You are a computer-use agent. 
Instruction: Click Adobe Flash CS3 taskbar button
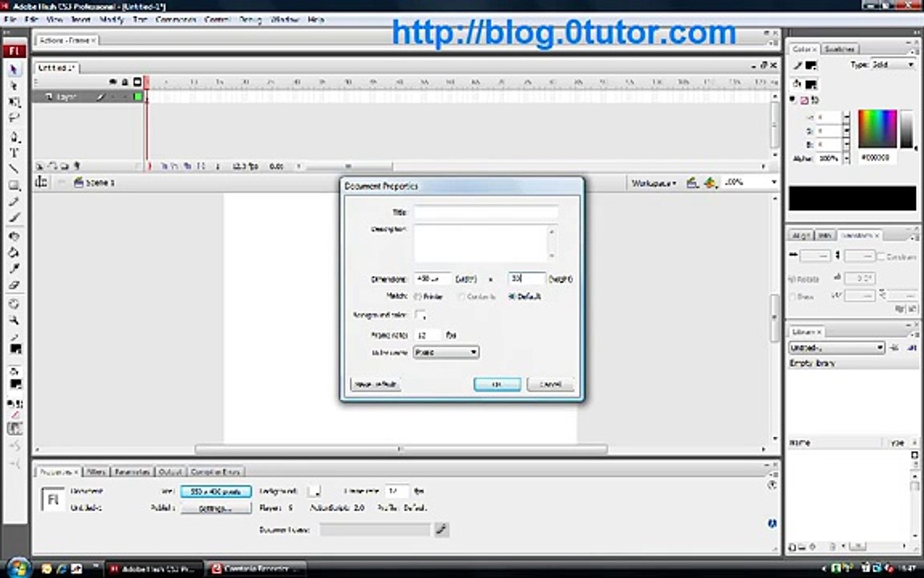[x=155, y=569]
